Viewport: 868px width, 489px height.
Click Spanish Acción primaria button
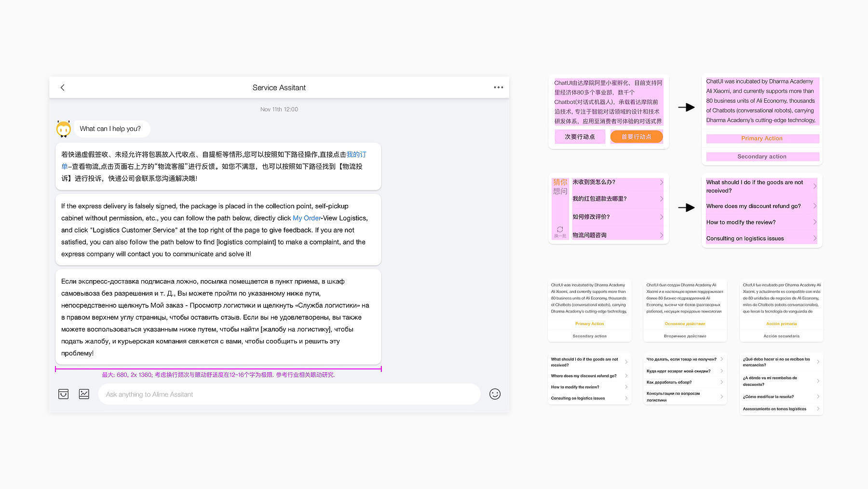782,324
